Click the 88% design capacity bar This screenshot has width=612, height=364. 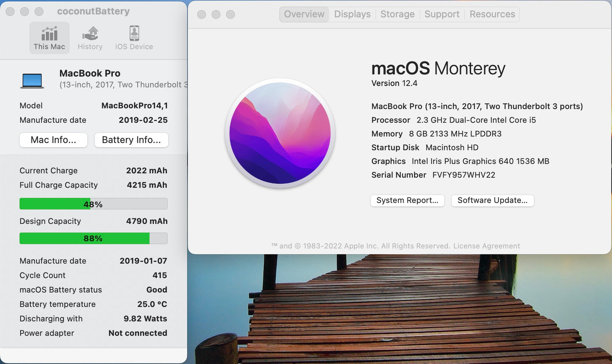tap(93, 238)
